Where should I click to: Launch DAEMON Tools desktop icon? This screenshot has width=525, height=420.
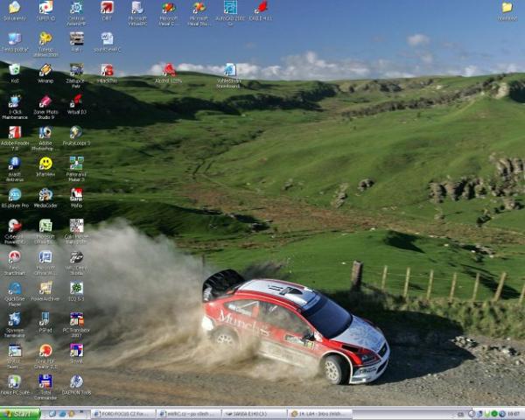point(76,381)
